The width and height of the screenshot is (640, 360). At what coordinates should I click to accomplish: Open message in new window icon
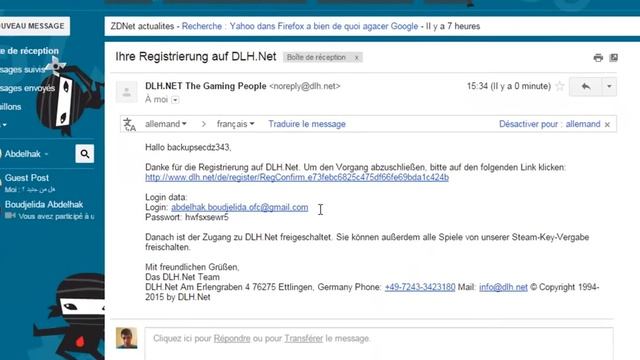click(613, 58)
